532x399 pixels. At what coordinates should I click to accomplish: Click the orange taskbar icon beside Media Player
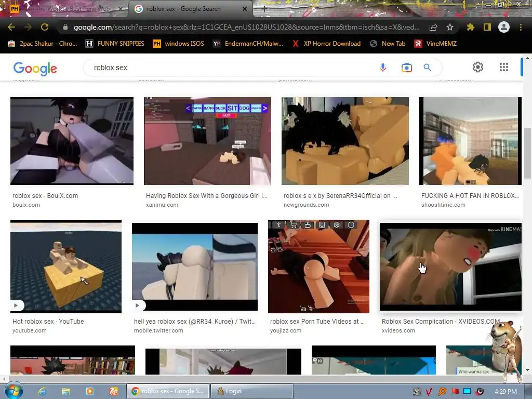(114, 391)
